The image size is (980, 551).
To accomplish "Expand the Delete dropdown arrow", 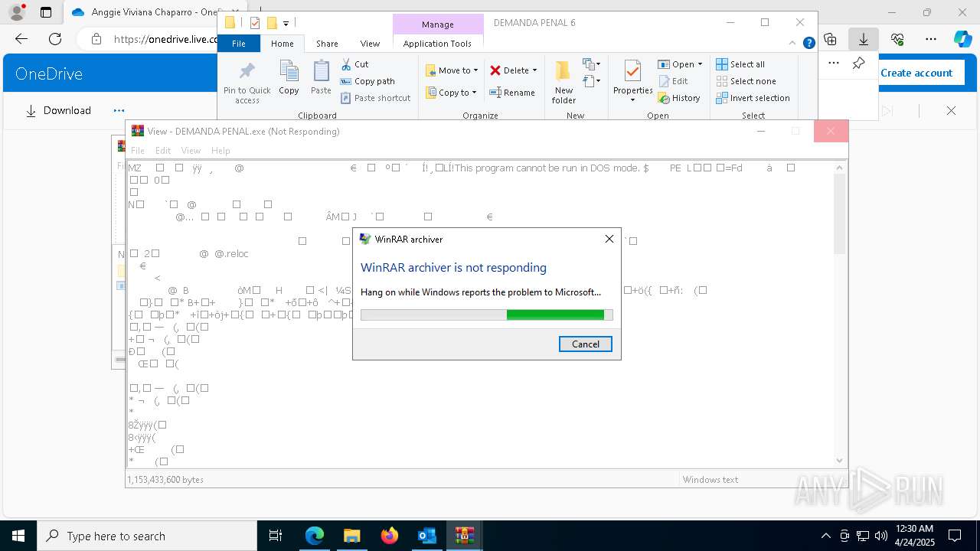I will [534, 70].
